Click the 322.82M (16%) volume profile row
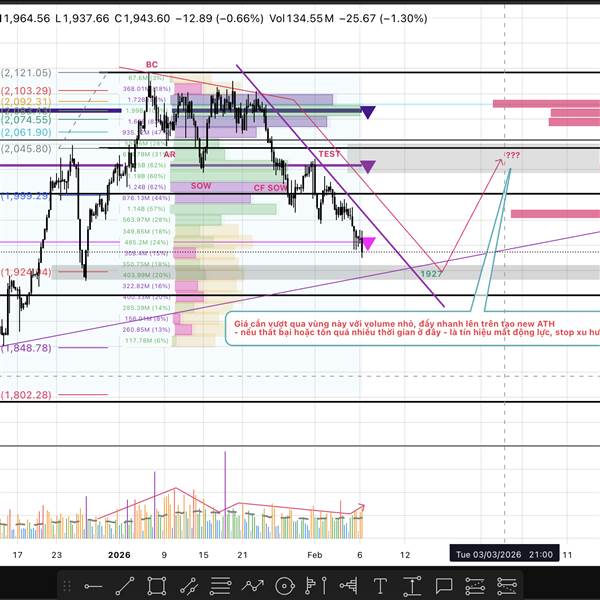The image size is (600, 600). 146,286
